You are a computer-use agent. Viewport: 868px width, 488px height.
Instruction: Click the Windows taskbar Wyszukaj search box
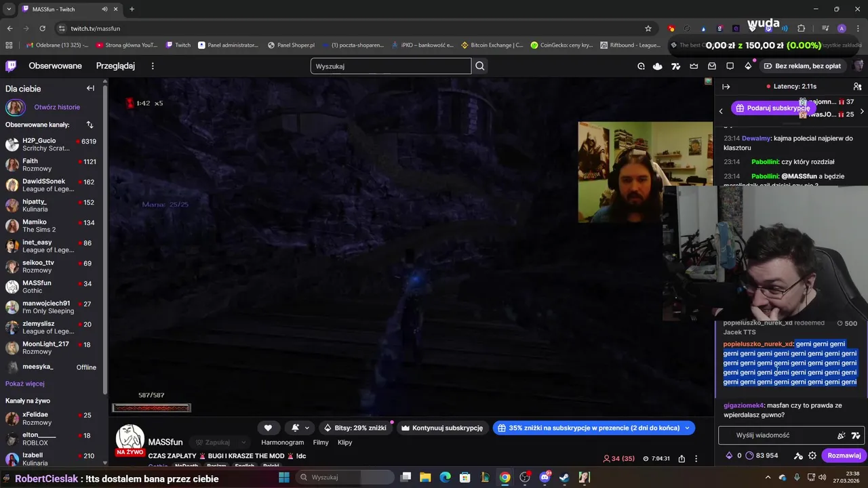344,477
